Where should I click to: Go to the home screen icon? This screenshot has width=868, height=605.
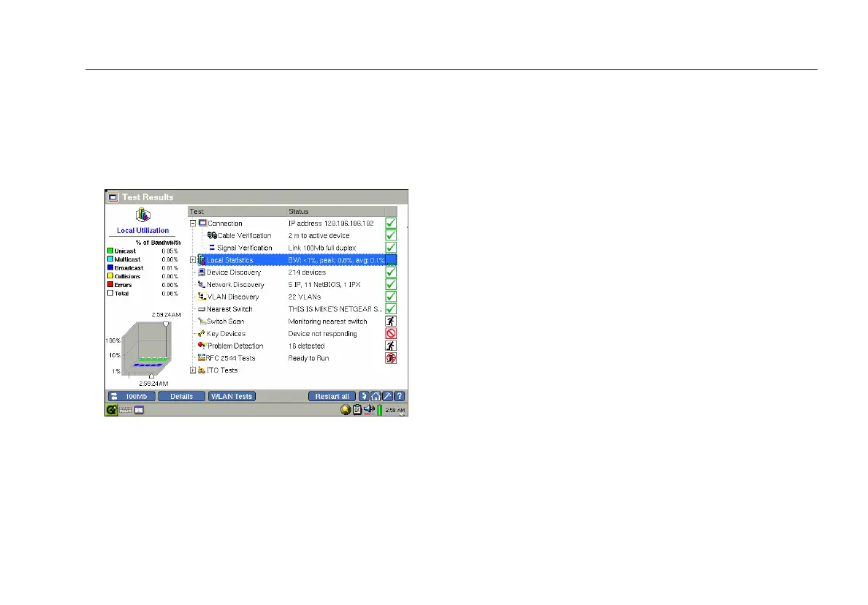coord(376,396)
